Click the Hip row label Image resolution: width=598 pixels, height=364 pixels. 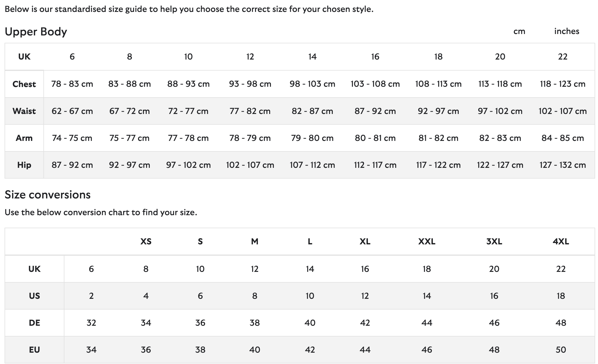[x=24, y=165]
